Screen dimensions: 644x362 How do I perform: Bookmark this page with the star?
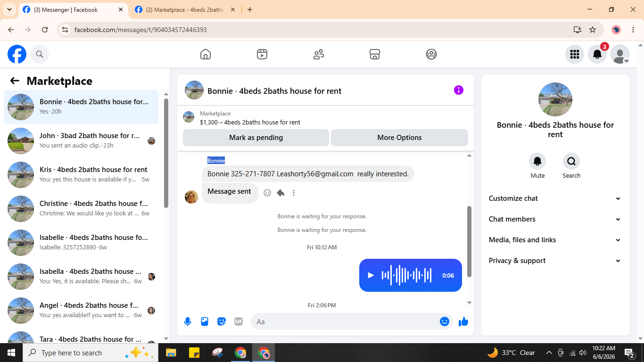tap(593, 30)
